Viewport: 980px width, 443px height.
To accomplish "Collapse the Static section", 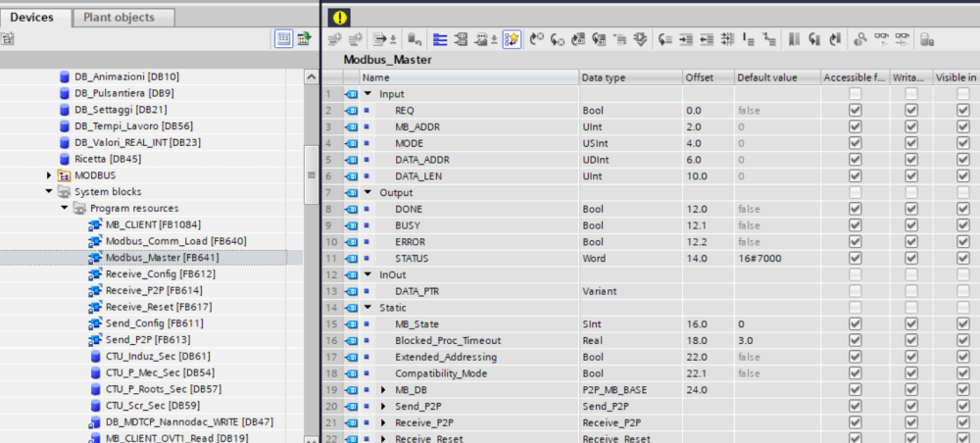I will click(x=368, y=308).
